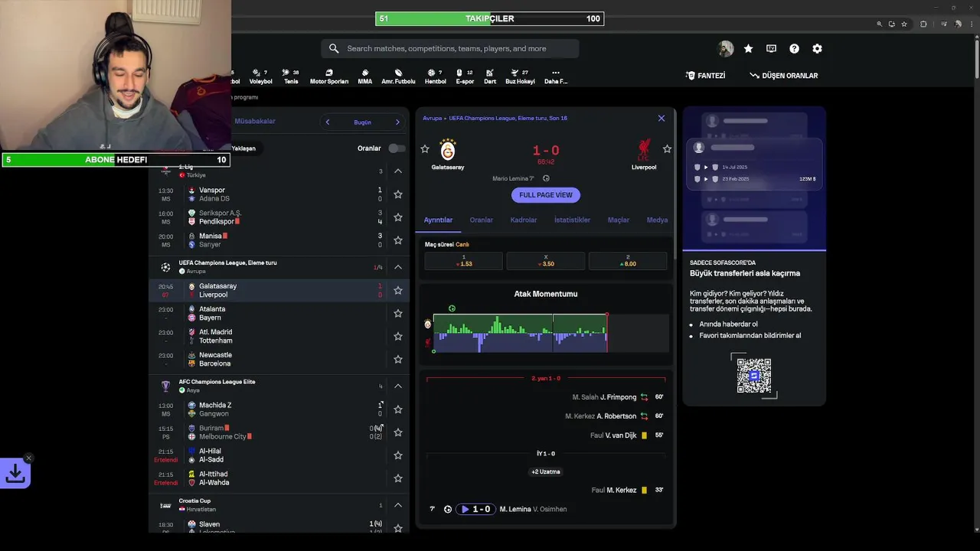The height and width of the screenshot is (551, 980).
Task: Favorite the Vanspor vs Adana DS match
Action: coord(398,194)
